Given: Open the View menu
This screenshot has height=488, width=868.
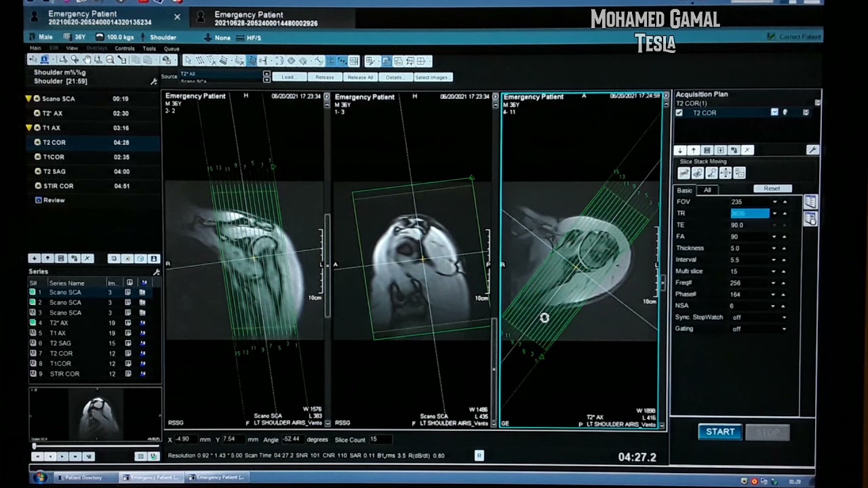Looking at the screenshot, I should click(x=72, y=49).
